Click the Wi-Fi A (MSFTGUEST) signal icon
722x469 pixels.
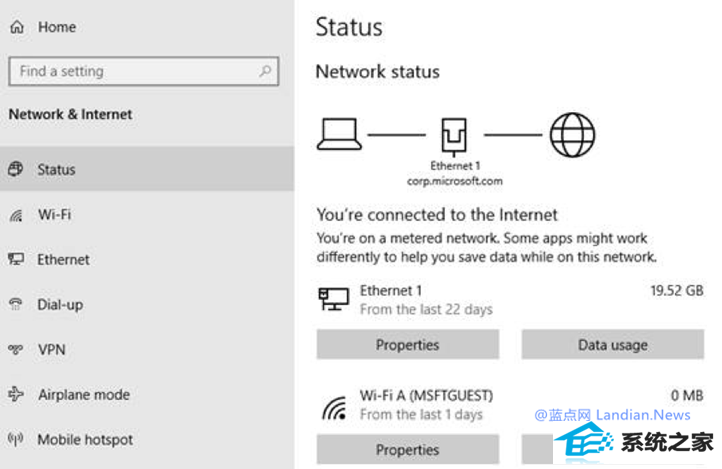pyautogui.click(x=334, y=408)
